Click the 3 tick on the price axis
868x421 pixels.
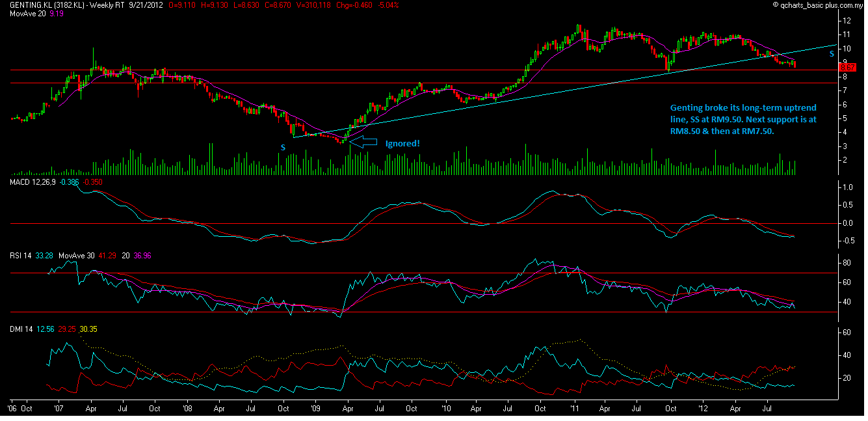point(846,146)
